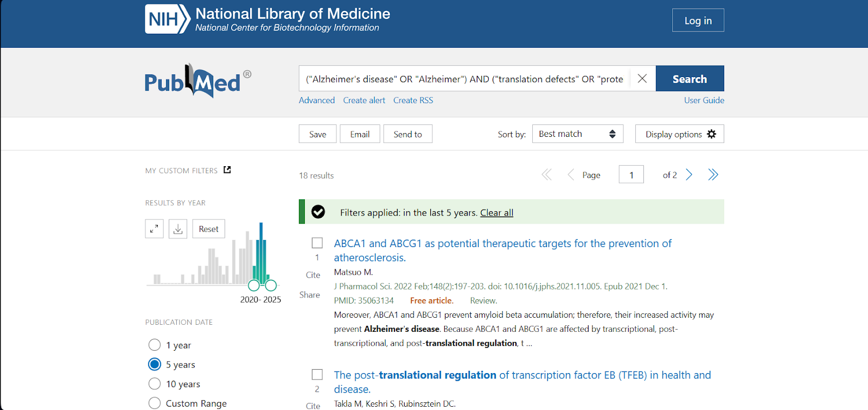Jump to last results page arrow
The width and height of the screenshot is (868, 410).
(x=713, y=174)
